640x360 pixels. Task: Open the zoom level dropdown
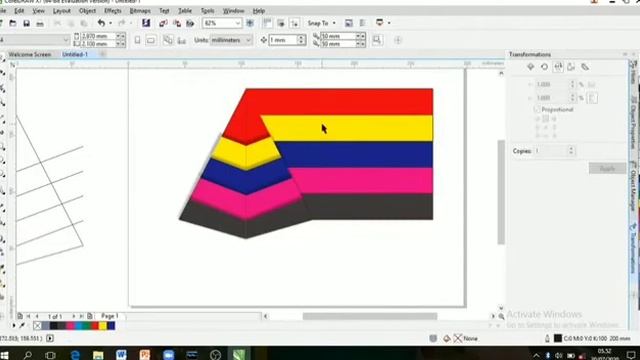tap(238, 23)
